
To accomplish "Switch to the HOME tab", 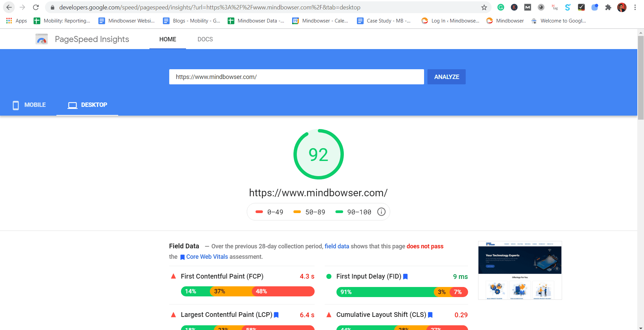I will [x=168, y=39].
